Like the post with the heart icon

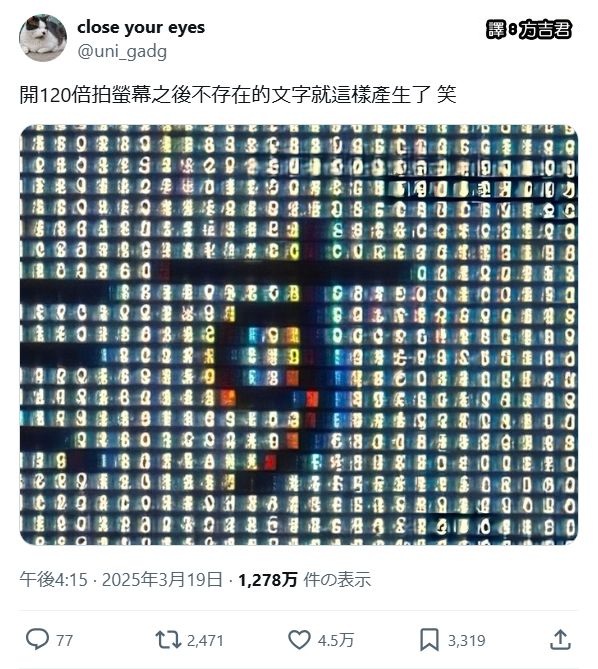pyautogui.click(x=299, y=640)
